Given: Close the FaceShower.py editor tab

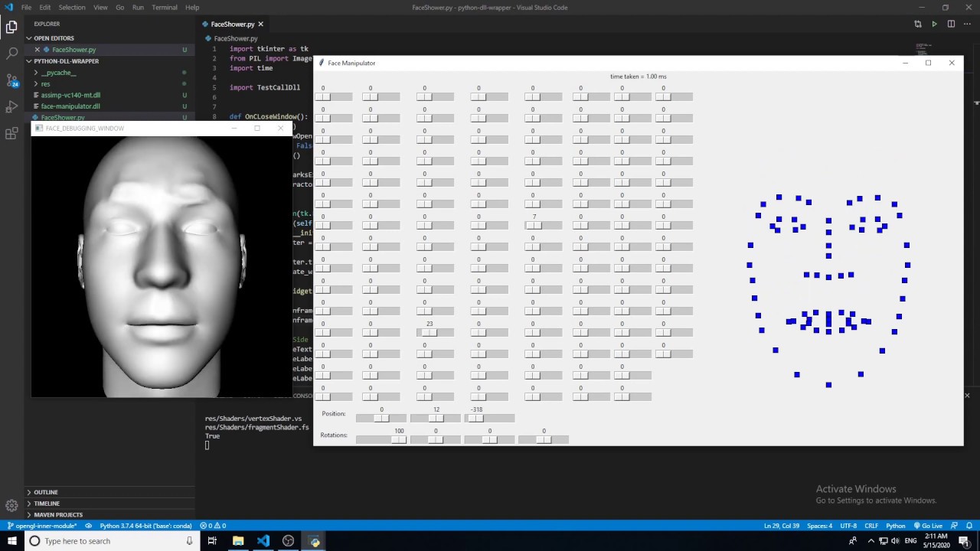Looking at the screenshot, I should [x=261, y=24].
